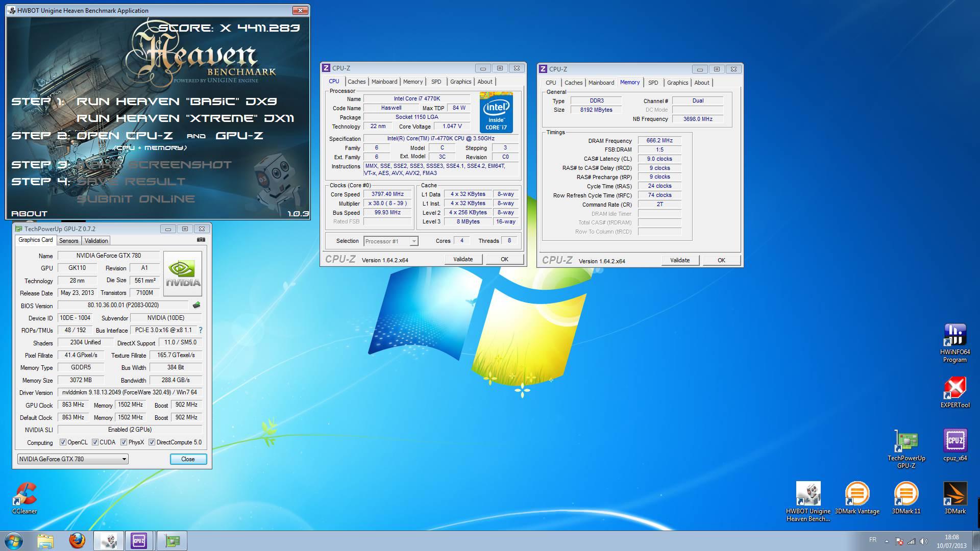
Task: Open Memory tab in left CPU-Z window
Action: 413,82
